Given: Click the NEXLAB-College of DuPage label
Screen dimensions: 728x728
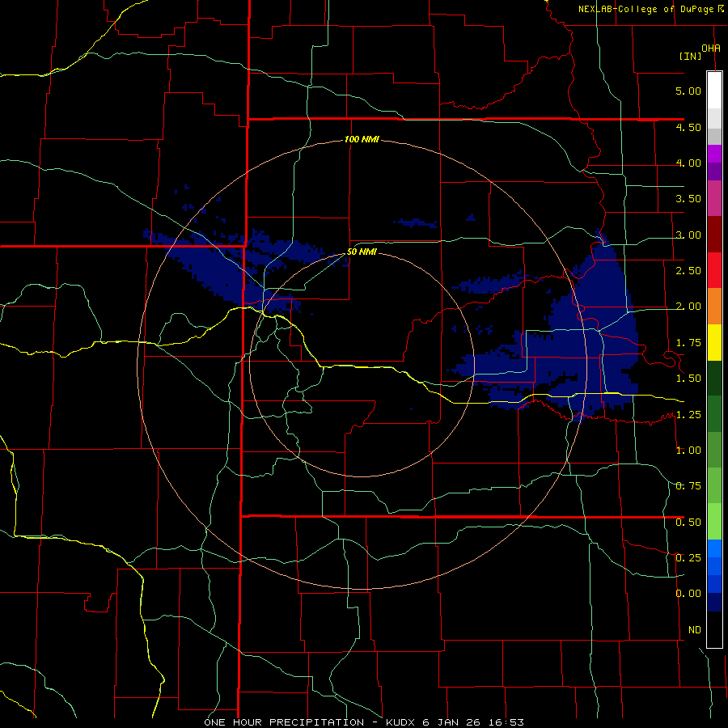Looking at the screenshot, I should [x=646, y=9].
